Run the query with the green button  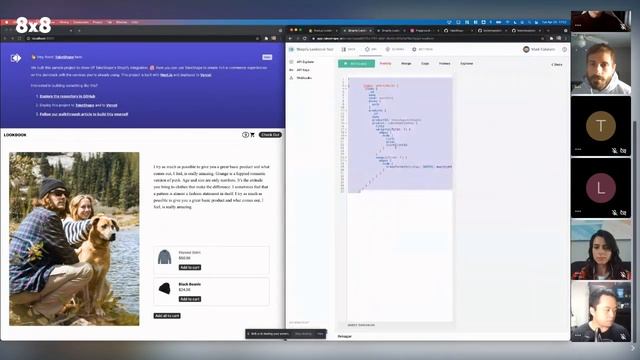click(x=356, y=64)
